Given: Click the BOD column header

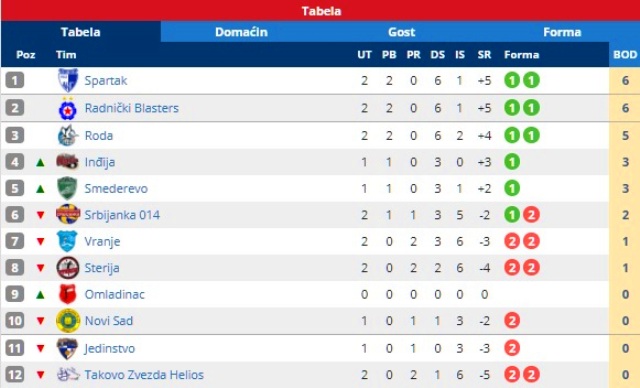Looking at the screenshot, I should [x=625, y=55].
